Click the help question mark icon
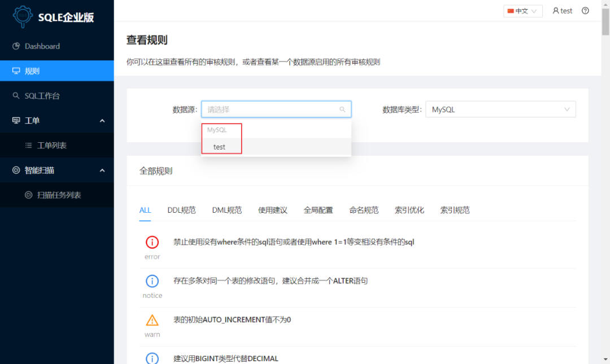This screenshot has height=364, width=610. click(x=585, y=11)
